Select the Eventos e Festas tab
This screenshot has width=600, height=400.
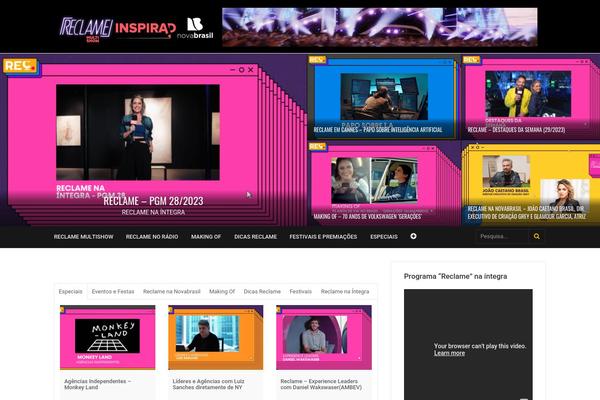pyautogui.click(x=113, y=292)
